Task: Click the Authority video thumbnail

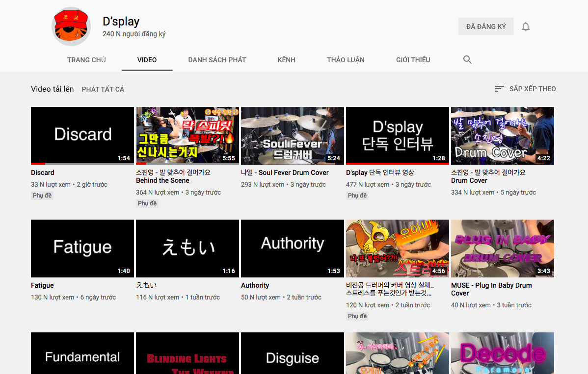Action: point(293,249)
